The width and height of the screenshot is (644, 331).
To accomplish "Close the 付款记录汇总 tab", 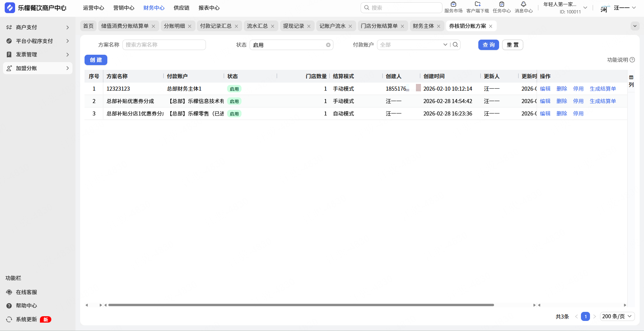I will click(x=236, y=26).
